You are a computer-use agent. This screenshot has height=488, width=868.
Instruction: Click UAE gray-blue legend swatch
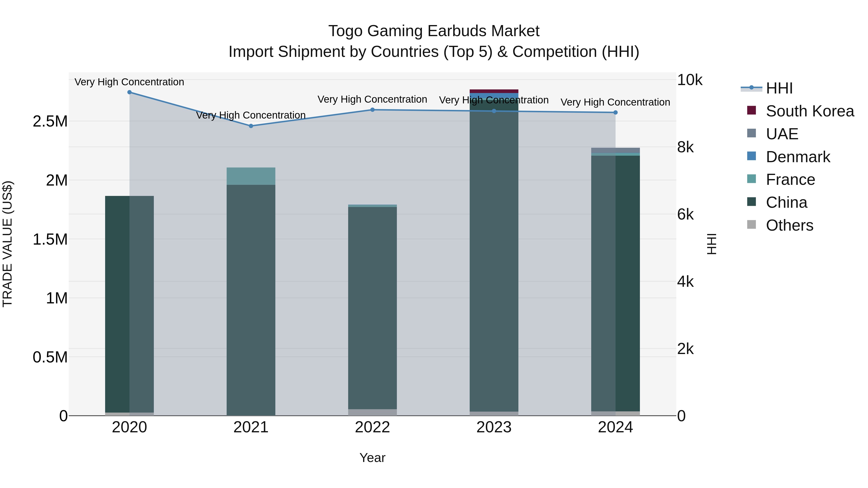click(751, 133)
